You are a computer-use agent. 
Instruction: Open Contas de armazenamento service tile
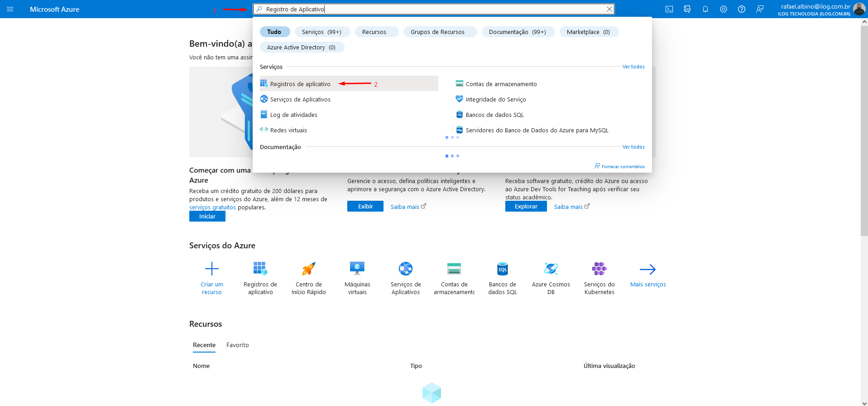coord(454,278)
